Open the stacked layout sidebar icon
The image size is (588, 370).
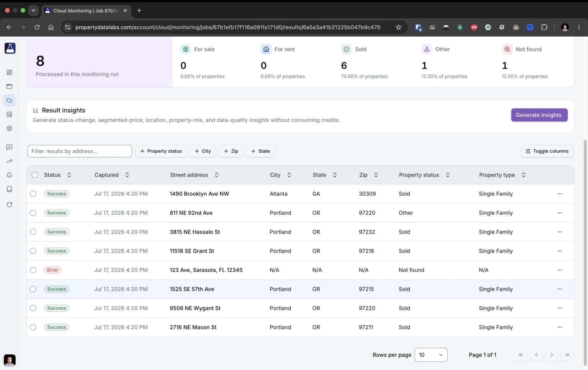(x=9, y=114)
